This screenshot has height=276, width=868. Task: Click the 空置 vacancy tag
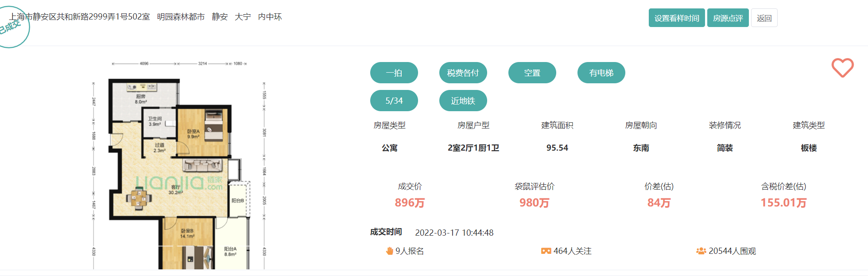532,73
